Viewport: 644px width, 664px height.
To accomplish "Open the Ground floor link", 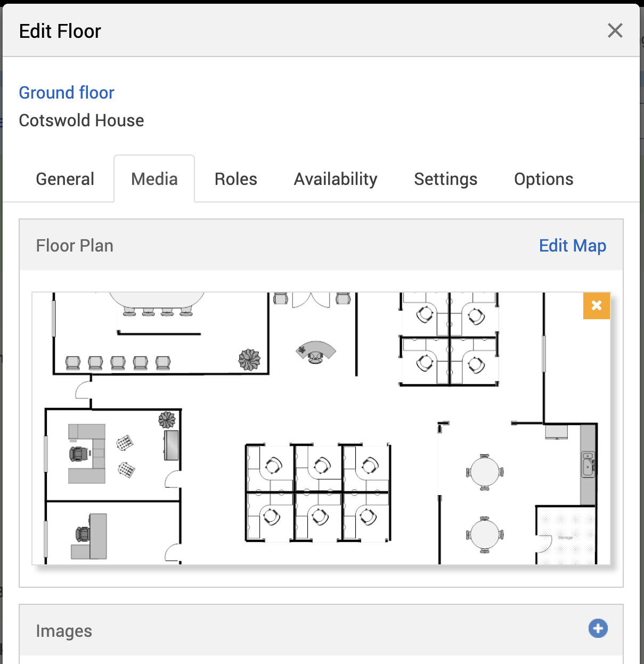I will coord(67,93).
